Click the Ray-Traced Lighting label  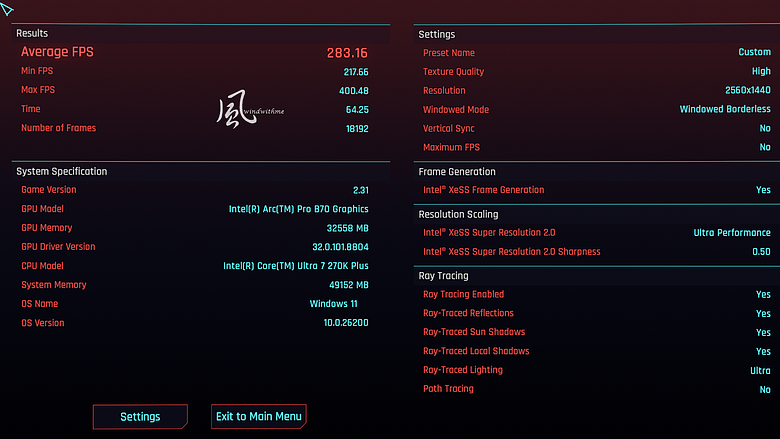point(463,370)
